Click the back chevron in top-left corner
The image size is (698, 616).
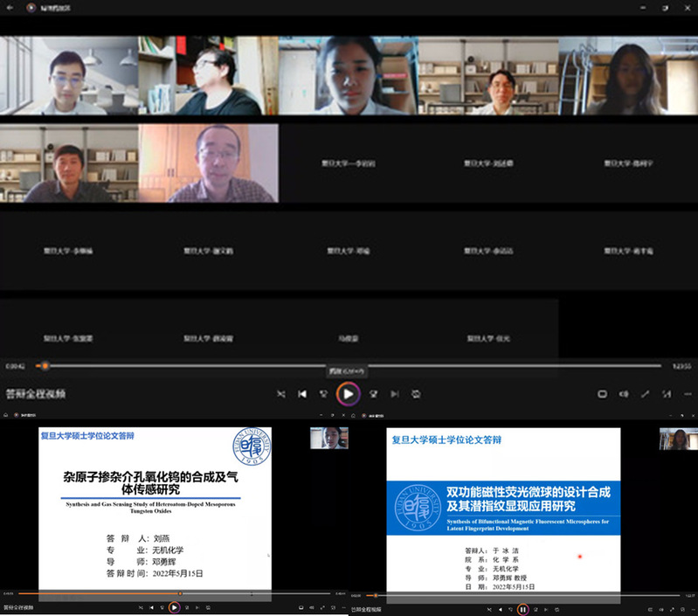point(10,7)
